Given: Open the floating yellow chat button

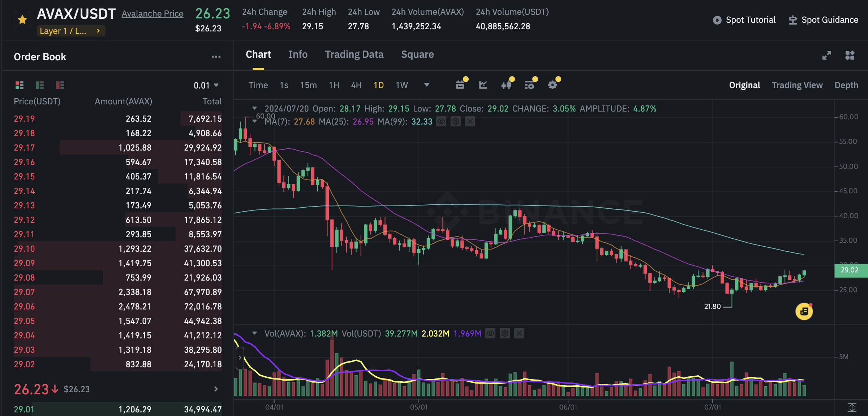Looking at the screenshot, I should [x=804, y=311].
